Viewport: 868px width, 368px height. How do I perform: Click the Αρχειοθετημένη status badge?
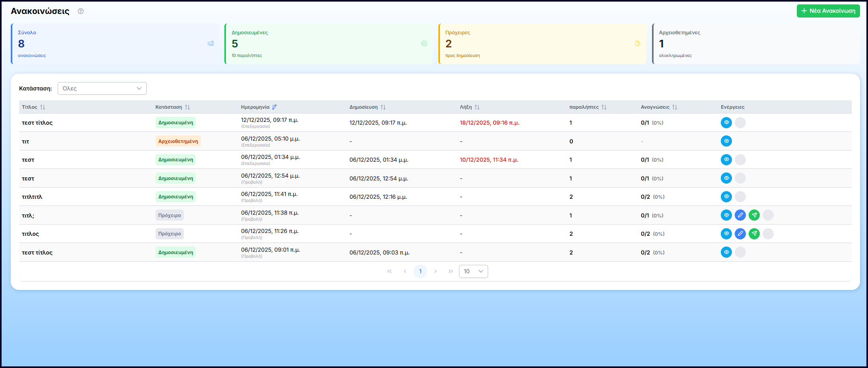(x=178, y=141)
